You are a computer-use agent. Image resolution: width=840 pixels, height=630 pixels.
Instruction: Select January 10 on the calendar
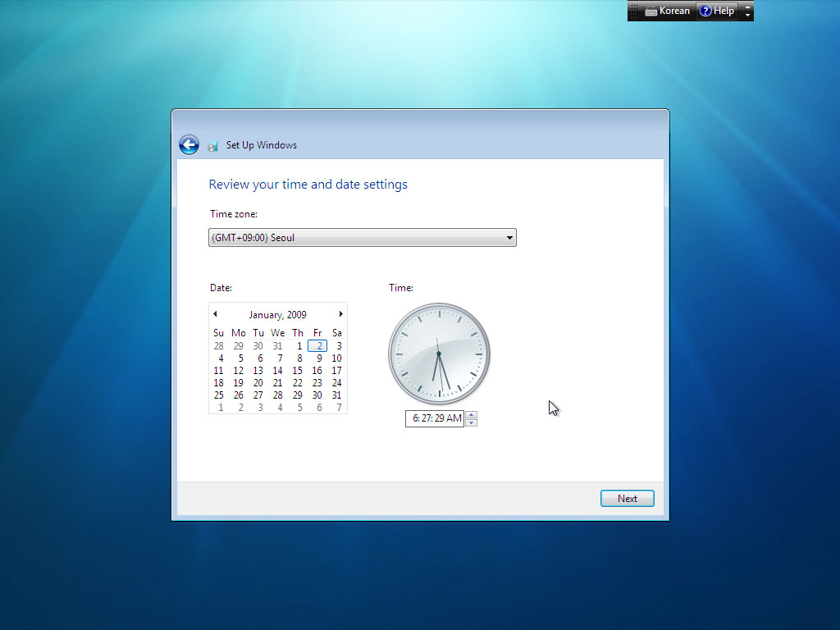coord(336,358)
